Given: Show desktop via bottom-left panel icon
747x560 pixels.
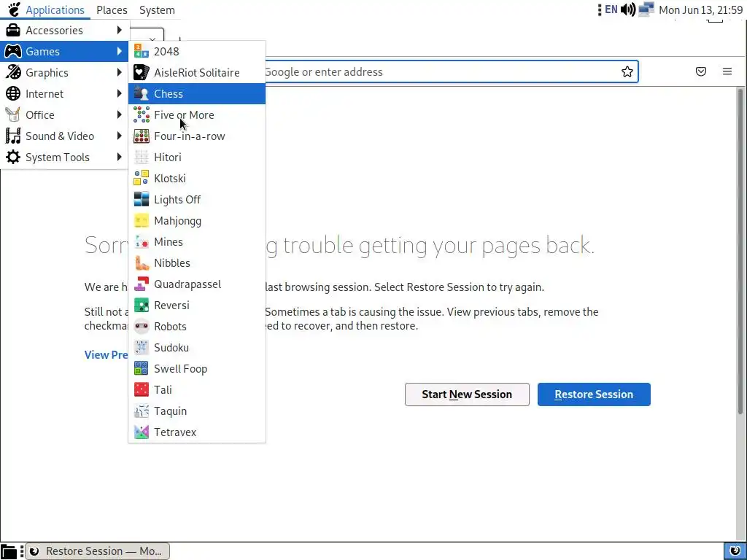Looking at the screenshot, I should pos(9,551).
